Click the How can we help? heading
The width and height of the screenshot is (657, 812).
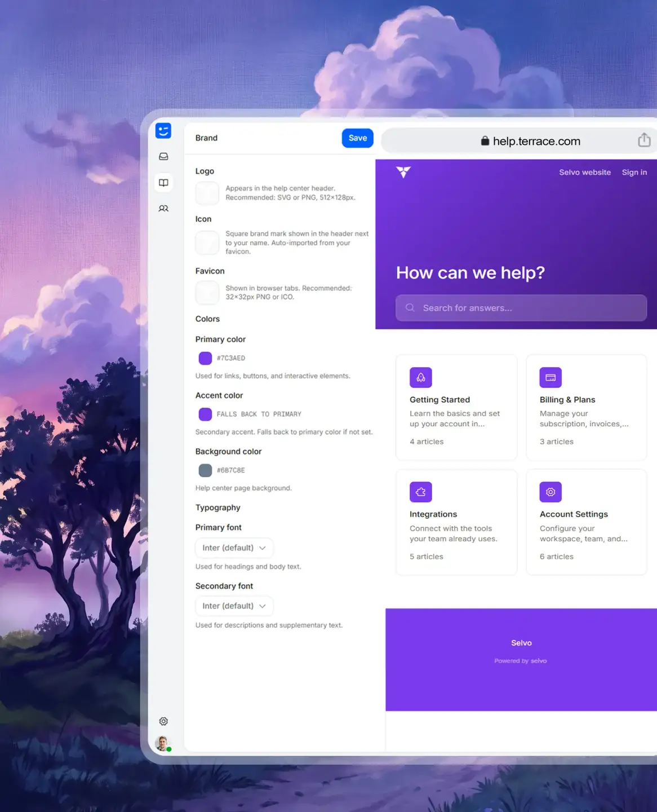[x=470, y=273]
